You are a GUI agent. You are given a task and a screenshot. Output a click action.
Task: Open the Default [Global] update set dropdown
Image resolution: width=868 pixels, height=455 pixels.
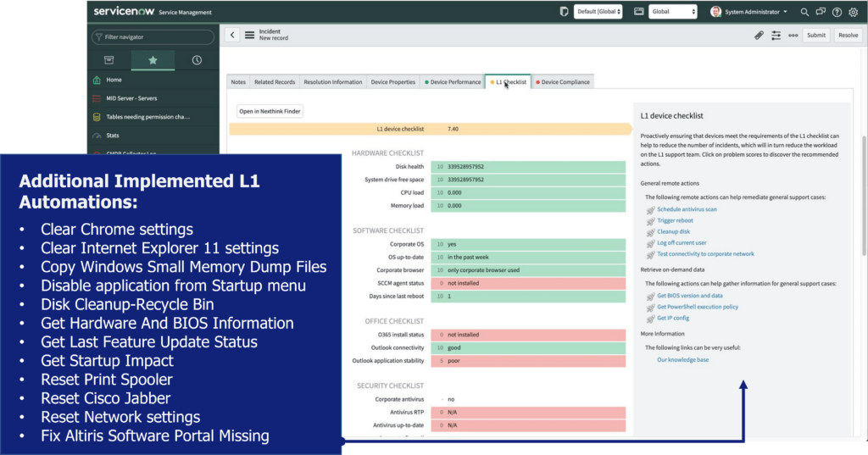(598, 12)
